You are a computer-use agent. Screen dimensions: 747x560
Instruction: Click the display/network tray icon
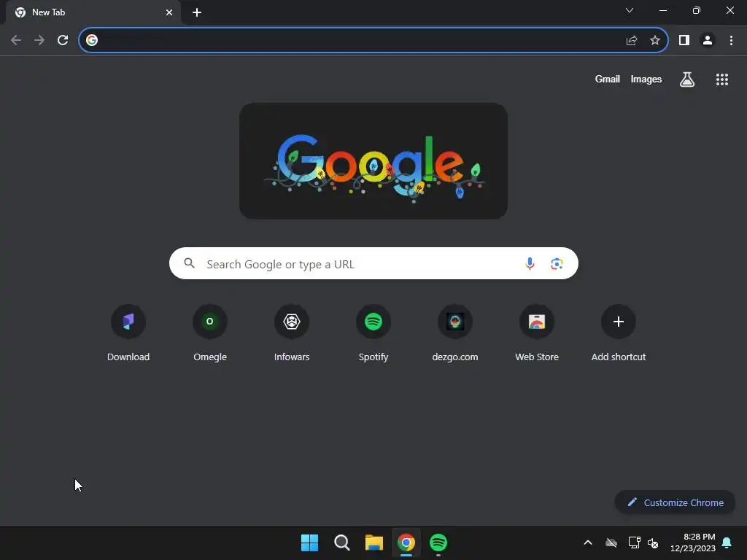point(634,542)
